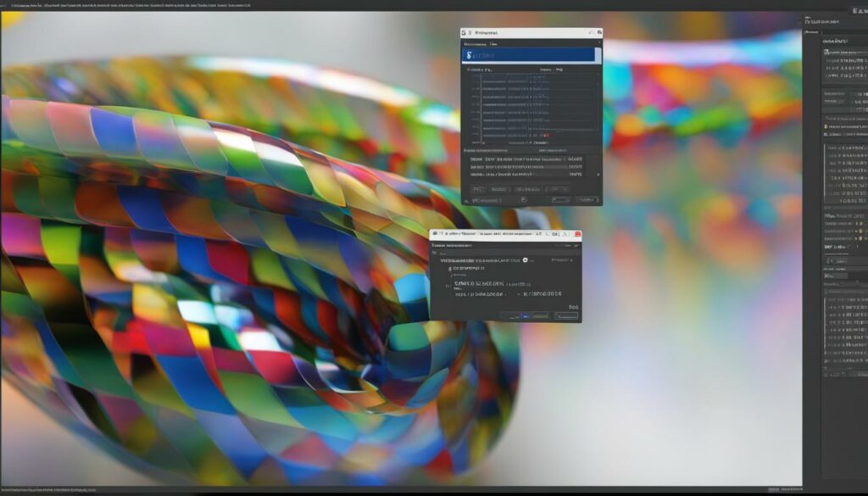Click the leftmost button in the dialog button row
This screenshot has height=496, width=868.
[476, 188]
